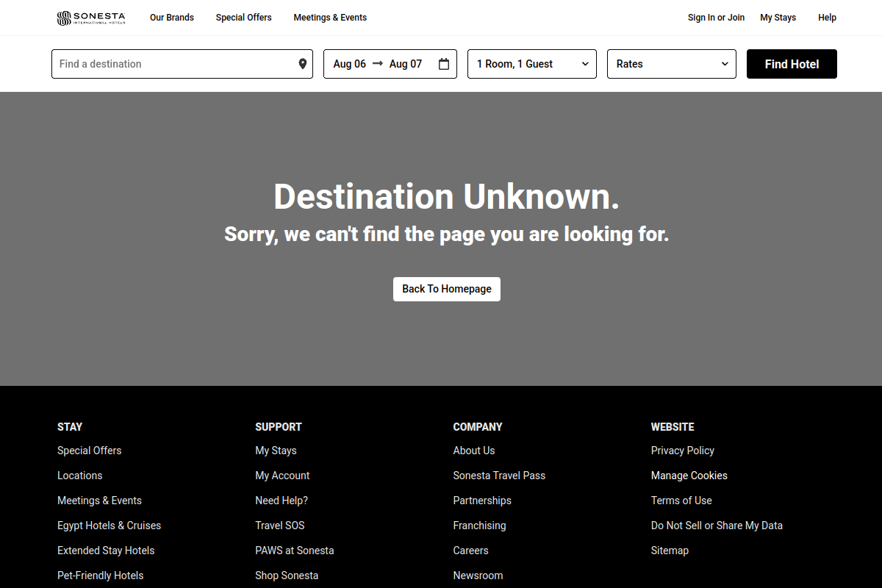
Task: Open the Shop Sonesta link
Action: pyautogui.click(x=287, y=576)
